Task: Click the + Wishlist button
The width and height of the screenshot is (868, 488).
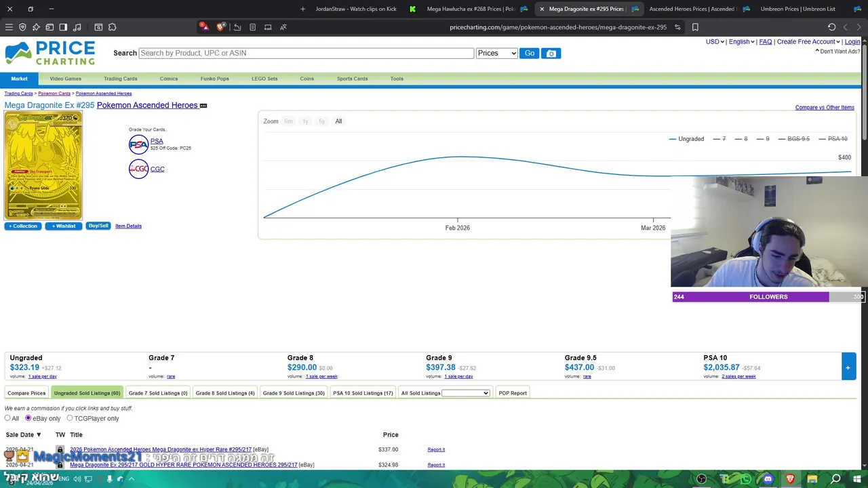Action: (64, 226)
